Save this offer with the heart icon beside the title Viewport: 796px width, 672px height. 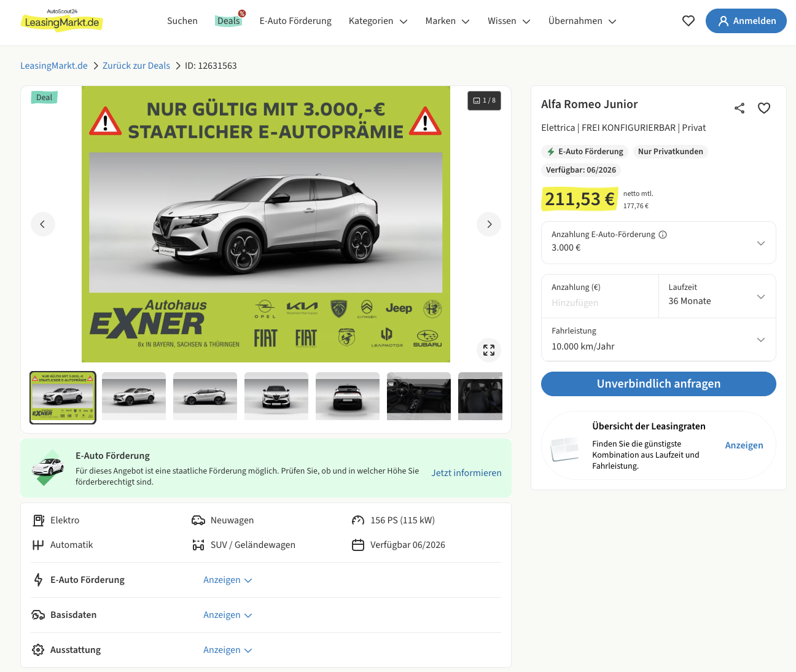764,108
